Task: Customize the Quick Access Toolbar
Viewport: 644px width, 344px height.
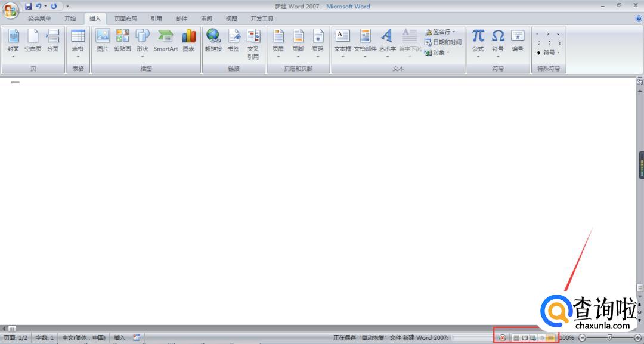Action: (x=68, y=6)
